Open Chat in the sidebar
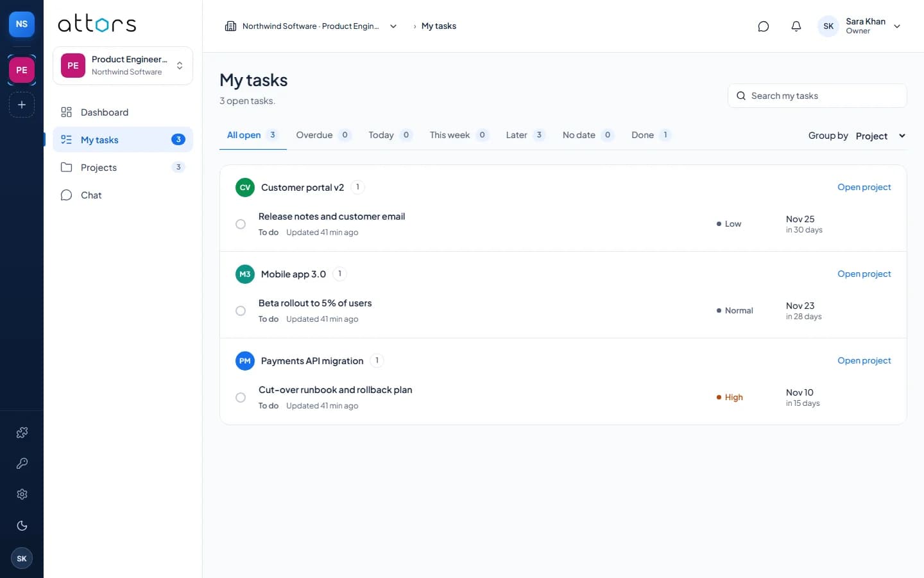924x578 pixels. point(123,195)
